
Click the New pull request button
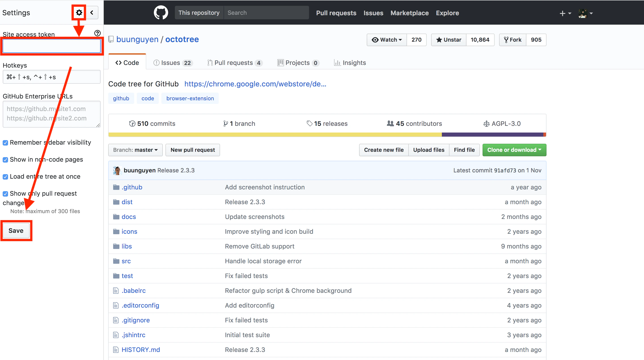pos(193,150)
